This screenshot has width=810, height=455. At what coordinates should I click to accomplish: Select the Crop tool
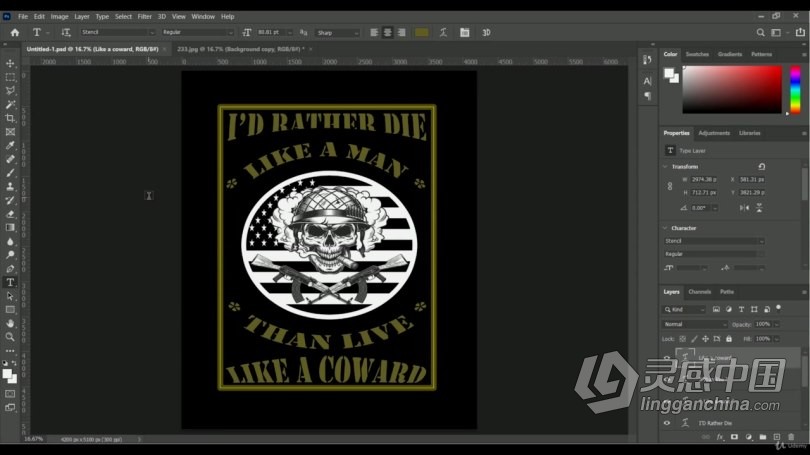tap(10, 118)
